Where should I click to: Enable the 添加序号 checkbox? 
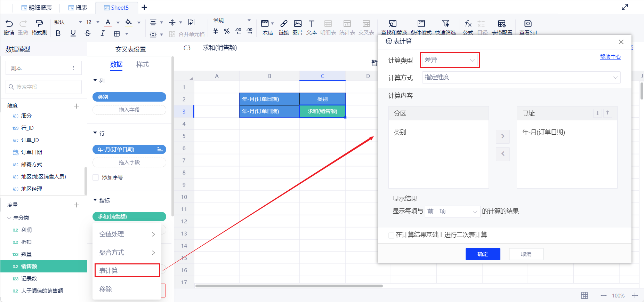pyautogui.click(x=96, y=177)
